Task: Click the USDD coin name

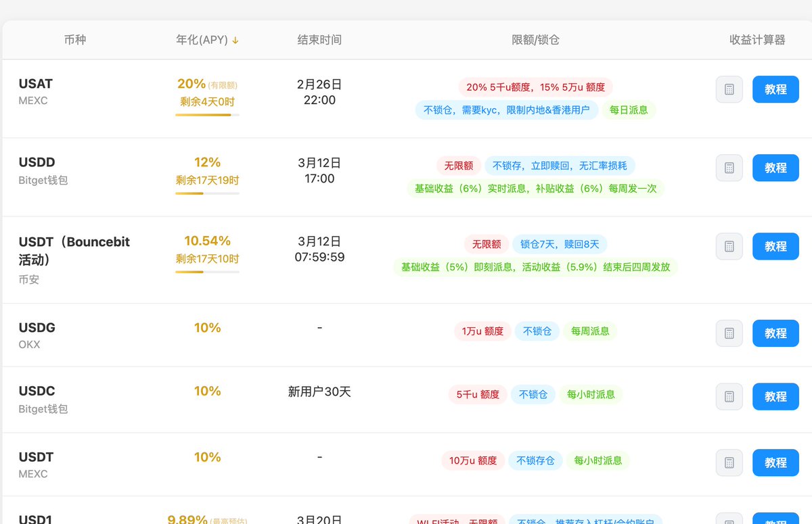Action: 37,162
